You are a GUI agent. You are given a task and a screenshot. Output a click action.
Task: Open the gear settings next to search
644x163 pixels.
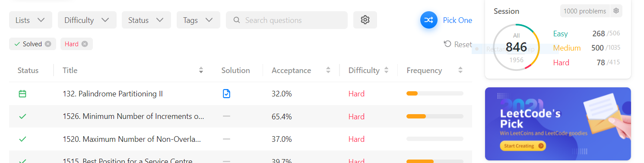point(365,20)
